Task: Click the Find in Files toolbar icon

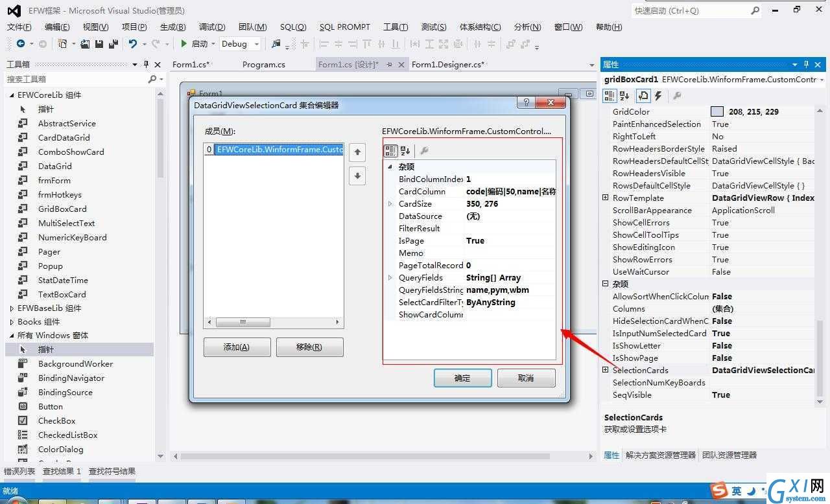Action: click(276, 43)
